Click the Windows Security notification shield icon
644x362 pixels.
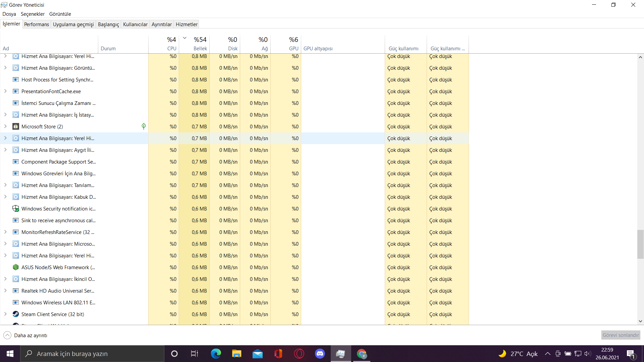(15, 208)
